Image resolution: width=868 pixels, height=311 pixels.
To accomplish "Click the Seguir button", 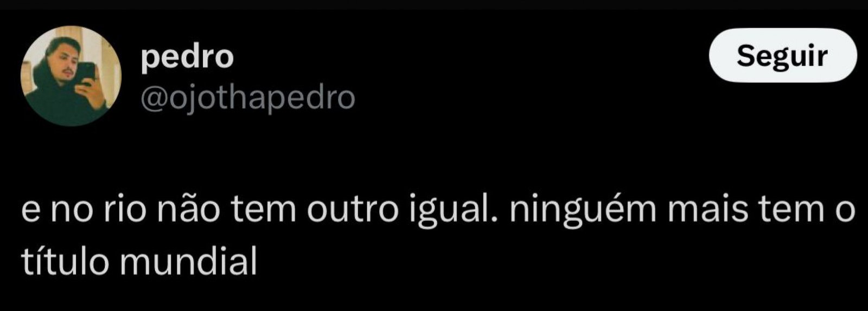I will pos(783,56).
